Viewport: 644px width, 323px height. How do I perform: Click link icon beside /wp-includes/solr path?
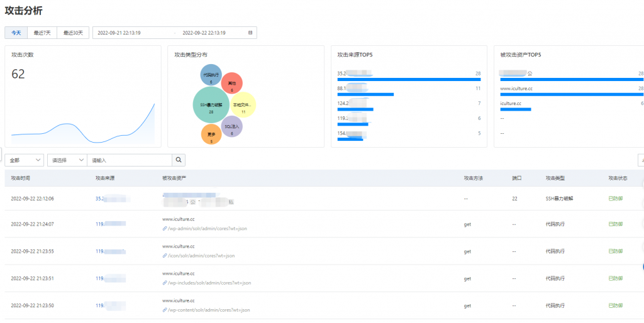(165, 283)
